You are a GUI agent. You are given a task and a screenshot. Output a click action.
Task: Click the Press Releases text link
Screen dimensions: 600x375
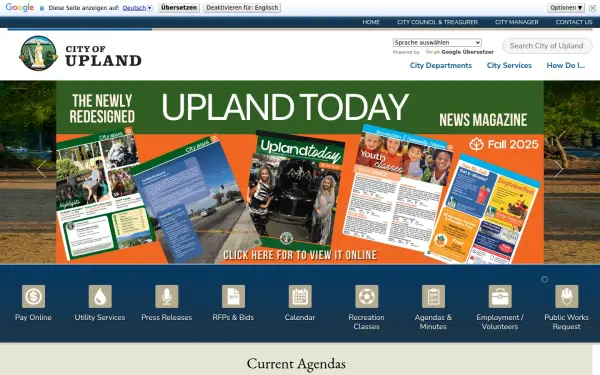click(x=166, y=317)
